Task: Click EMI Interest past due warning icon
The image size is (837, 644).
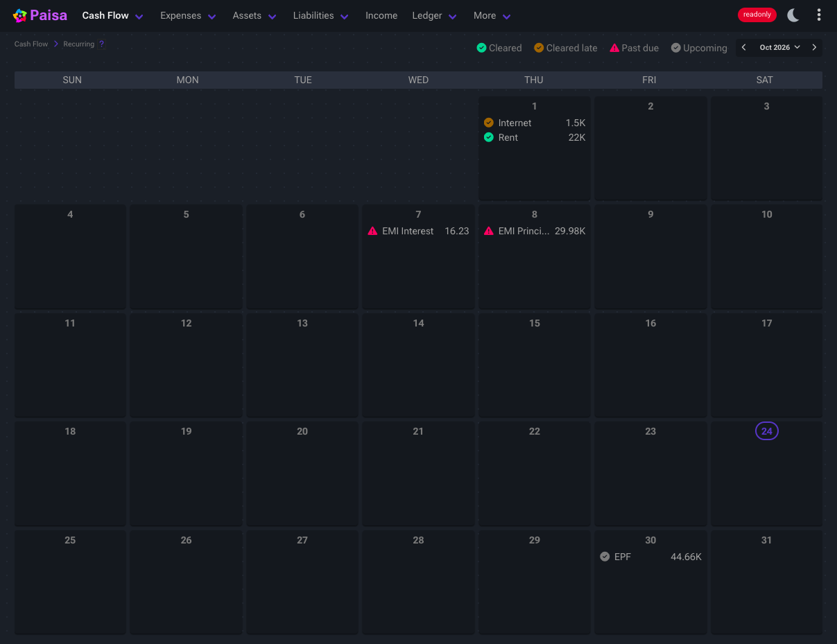Action: pyautogui.click(x=372, y=231)
